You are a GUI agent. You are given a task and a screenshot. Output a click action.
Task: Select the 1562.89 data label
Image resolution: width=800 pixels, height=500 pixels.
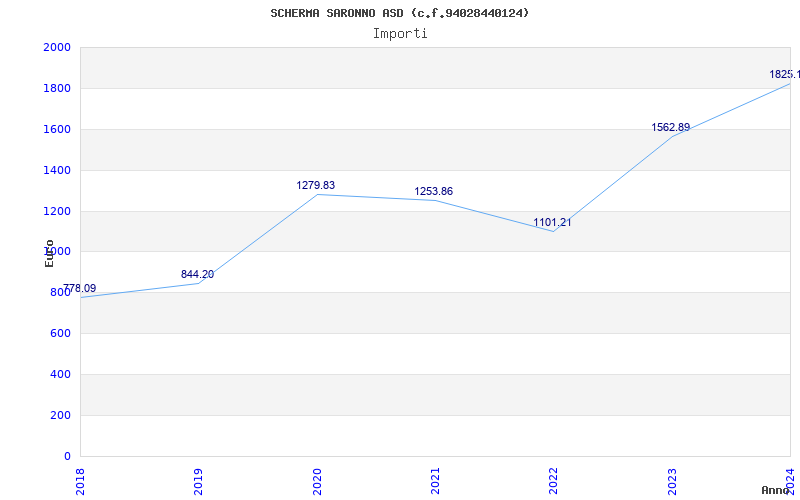click(x=670, y=128)
